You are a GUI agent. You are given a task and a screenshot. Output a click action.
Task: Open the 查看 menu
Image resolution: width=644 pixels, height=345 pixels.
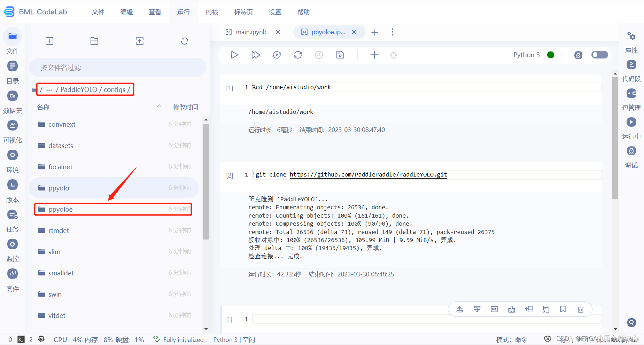click(155, 12)
